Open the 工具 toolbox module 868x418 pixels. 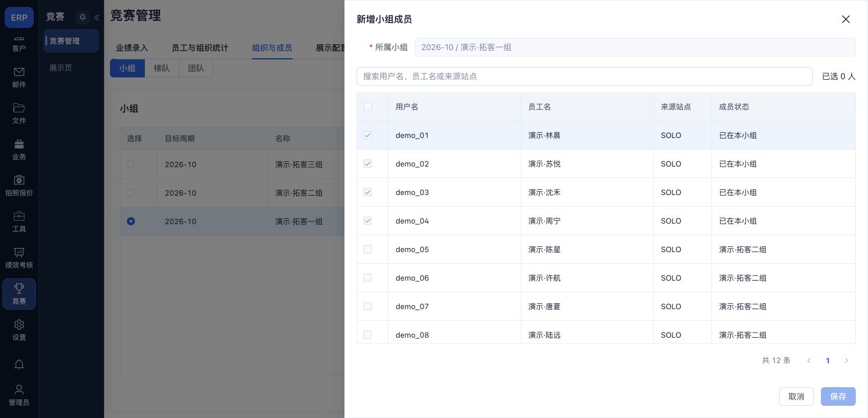(x=19, y=221)
